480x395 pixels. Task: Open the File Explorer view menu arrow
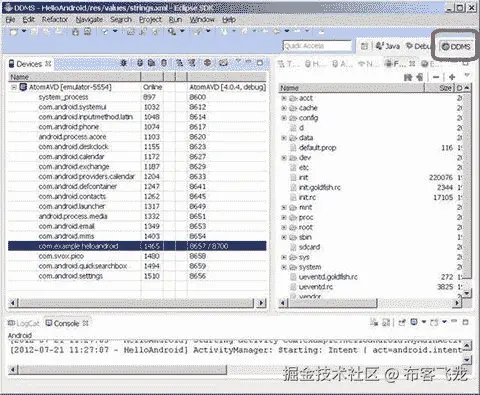tap(467, 75)
